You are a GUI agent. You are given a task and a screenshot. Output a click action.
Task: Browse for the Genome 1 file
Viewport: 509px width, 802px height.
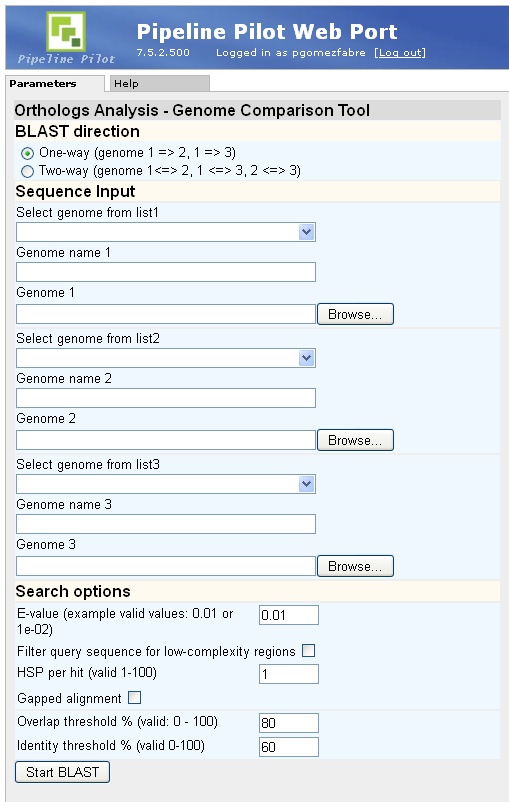356,314
